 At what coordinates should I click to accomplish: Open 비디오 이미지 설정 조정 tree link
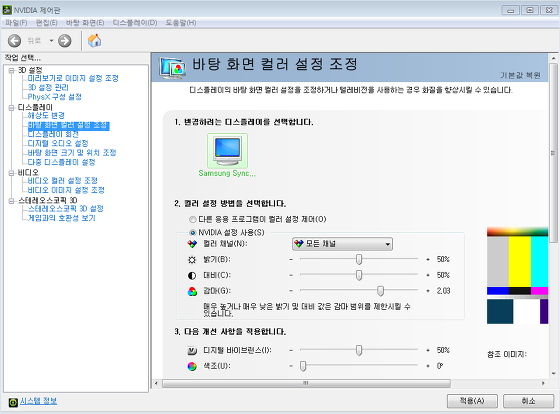pos(66,190)
